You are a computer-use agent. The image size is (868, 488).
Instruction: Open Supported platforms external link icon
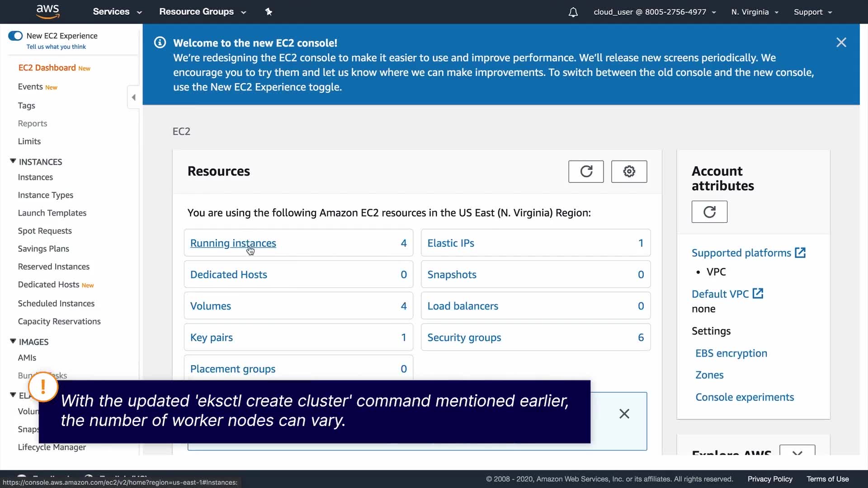[800, 253]
